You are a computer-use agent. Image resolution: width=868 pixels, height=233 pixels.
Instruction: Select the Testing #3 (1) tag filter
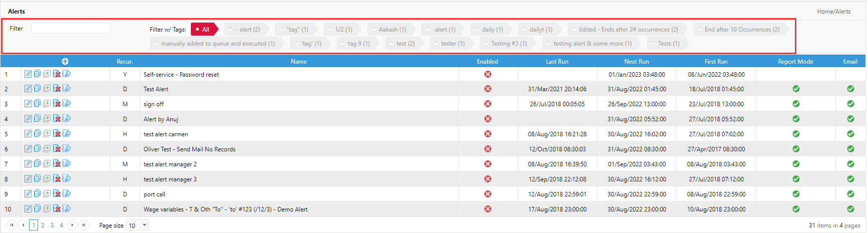(505, 43)
